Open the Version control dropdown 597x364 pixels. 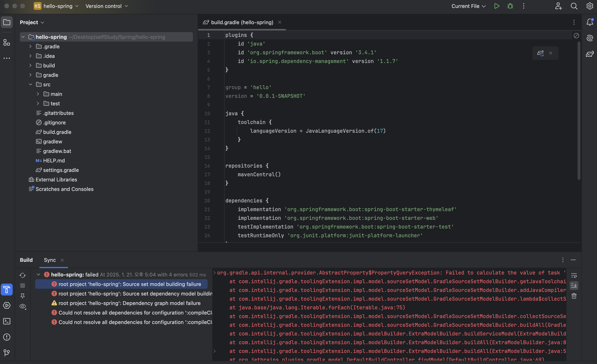[107, 6]
